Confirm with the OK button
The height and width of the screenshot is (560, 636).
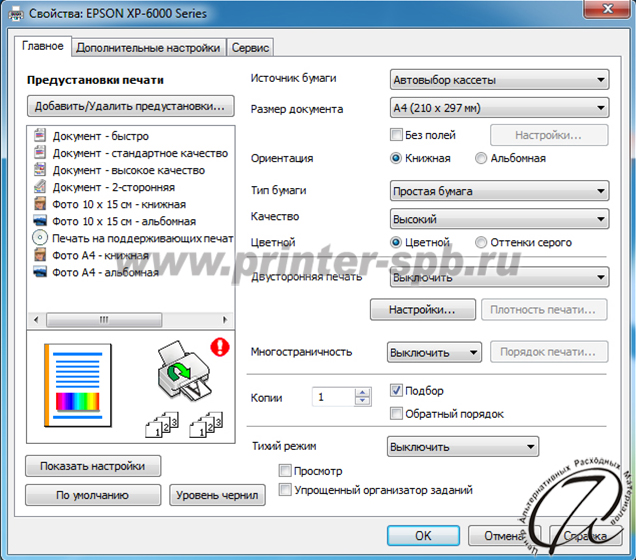[423, 535]
